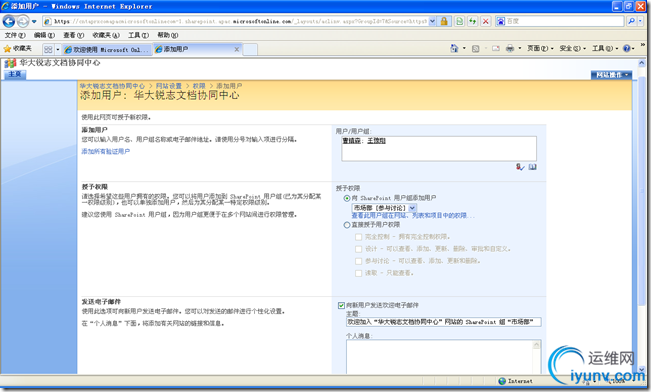The width and height of the screenshot is (651, 392).
Task: Click 添加所有验证用户 link
Action: [106, 151]
